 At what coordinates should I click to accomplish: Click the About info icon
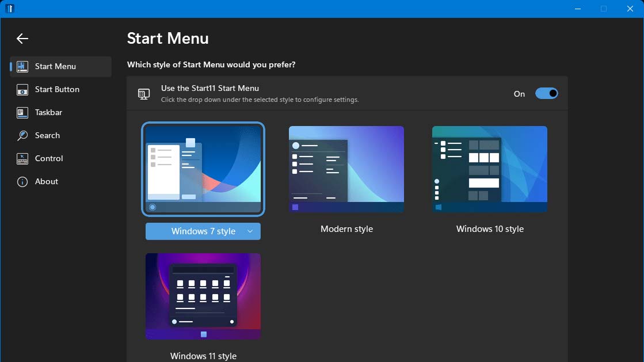22,182
